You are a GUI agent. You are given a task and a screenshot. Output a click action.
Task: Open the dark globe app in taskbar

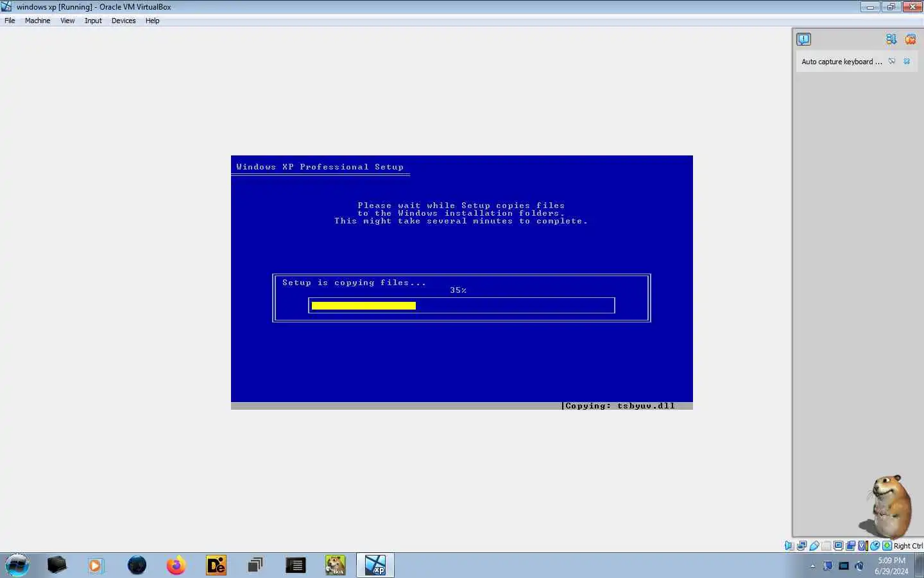point(137,565)
